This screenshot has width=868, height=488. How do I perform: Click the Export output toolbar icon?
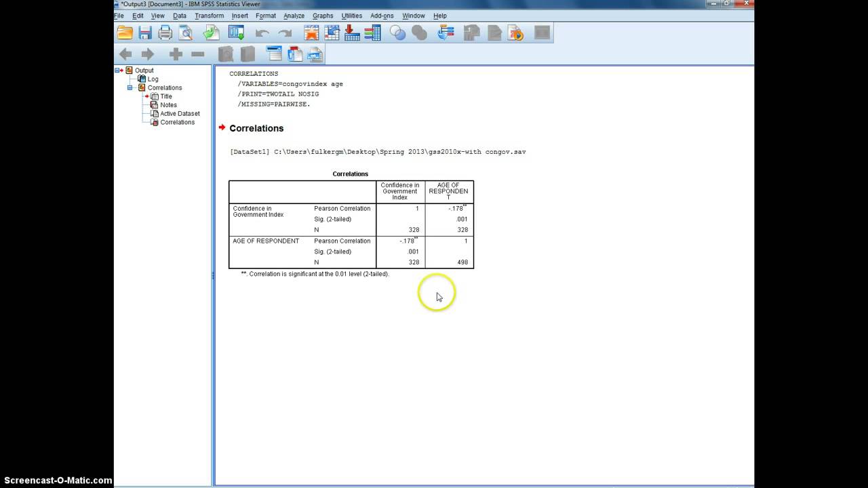[x=212, y=33]
